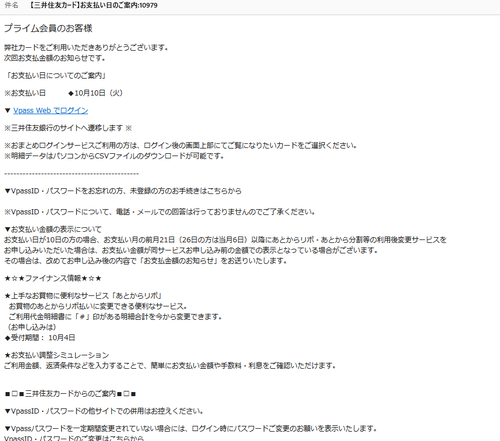This screenshot has width=500, height=441.
Task: Click the line お買物のあとからリボ払いに変更できる便利なサービス
Action: [x=98, y=306]
